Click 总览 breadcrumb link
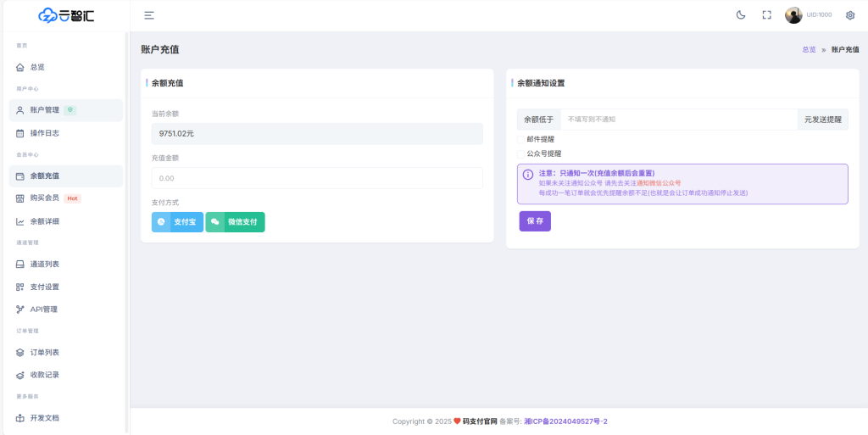The image size is (868, 435). [809, 50]
